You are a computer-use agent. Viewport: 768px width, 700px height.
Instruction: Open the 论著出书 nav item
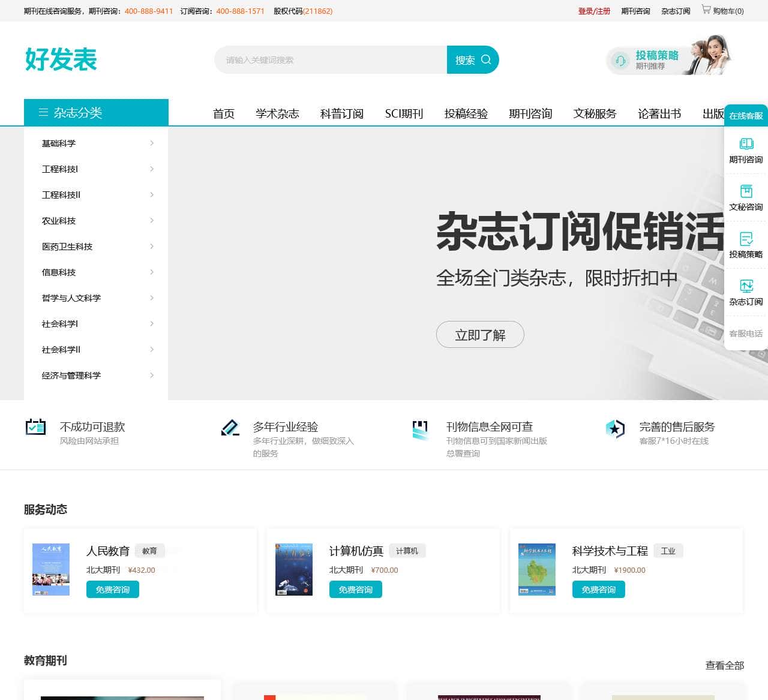[x=659, y=113]
